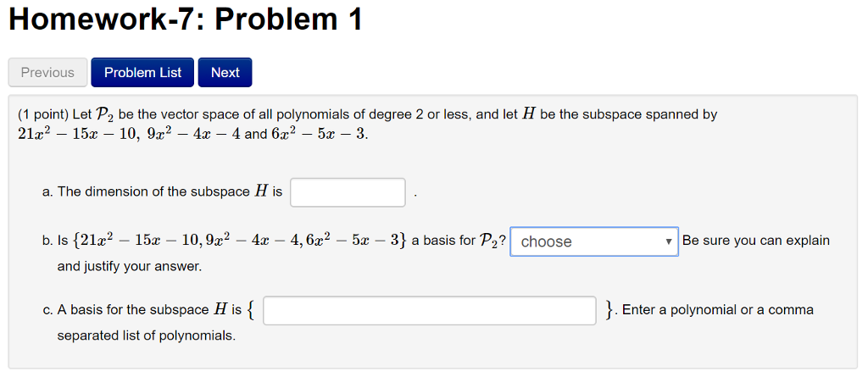Click the closing brace after the basis input
The width and height of the screenshot is (868, 377).
[609, 310]
